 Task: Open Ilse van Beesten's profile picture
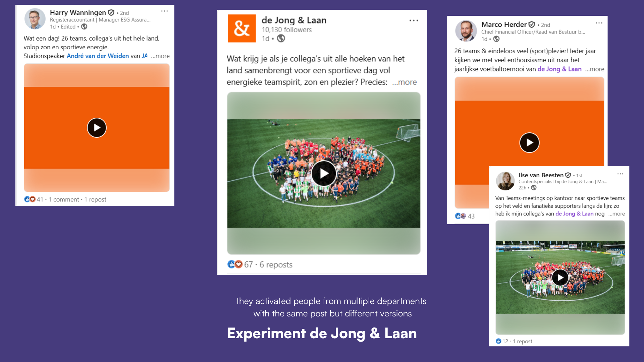(x=505, y=181)
